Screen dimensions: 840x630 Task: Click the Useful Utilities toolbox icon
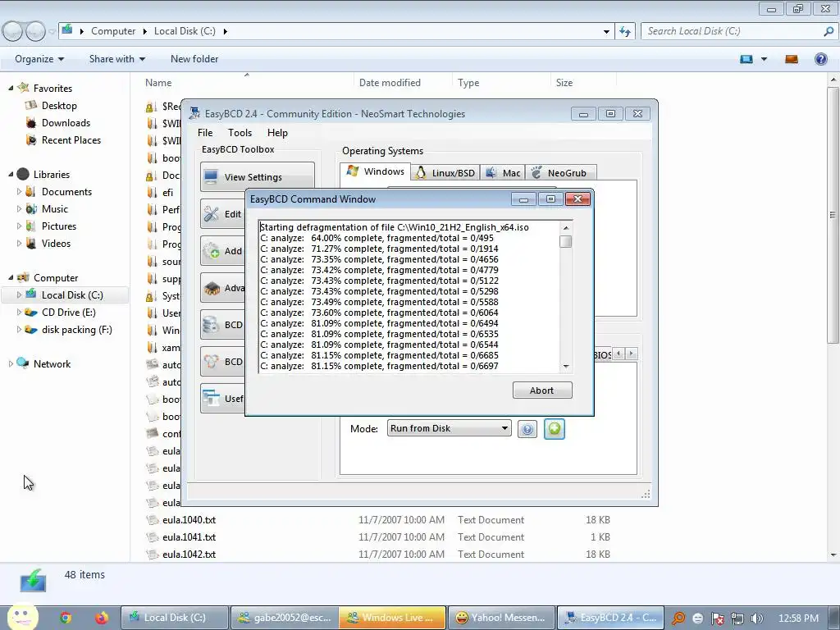tap(211, 398)
